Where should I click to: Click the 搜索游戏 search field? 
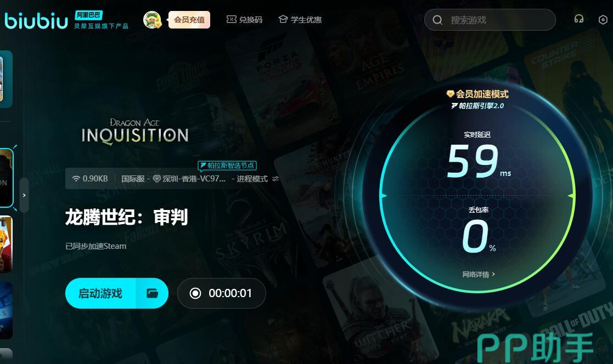(490, 20)
